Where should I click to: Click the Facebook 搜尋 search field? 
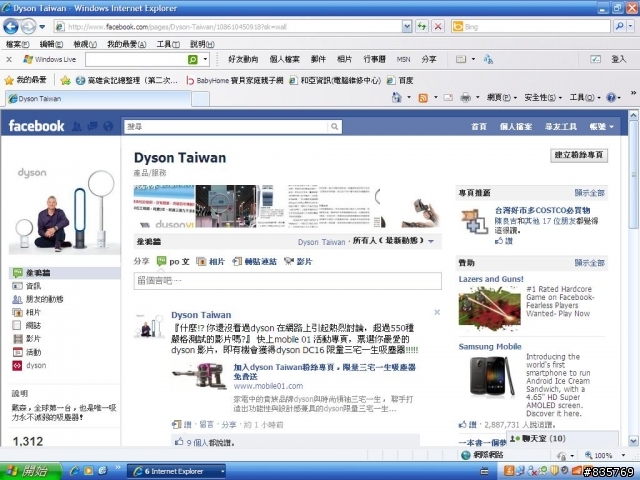(x=226, y=127)
